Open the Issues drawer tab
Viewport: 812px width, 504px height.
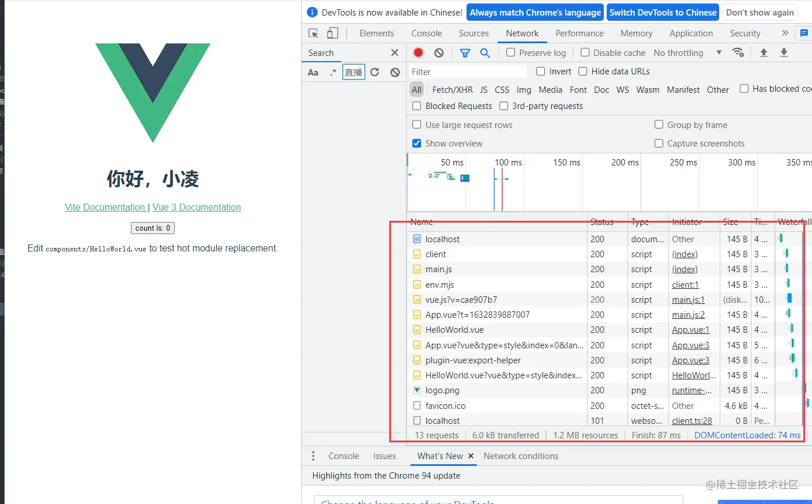pyautogui.click(x=385, y=456)
